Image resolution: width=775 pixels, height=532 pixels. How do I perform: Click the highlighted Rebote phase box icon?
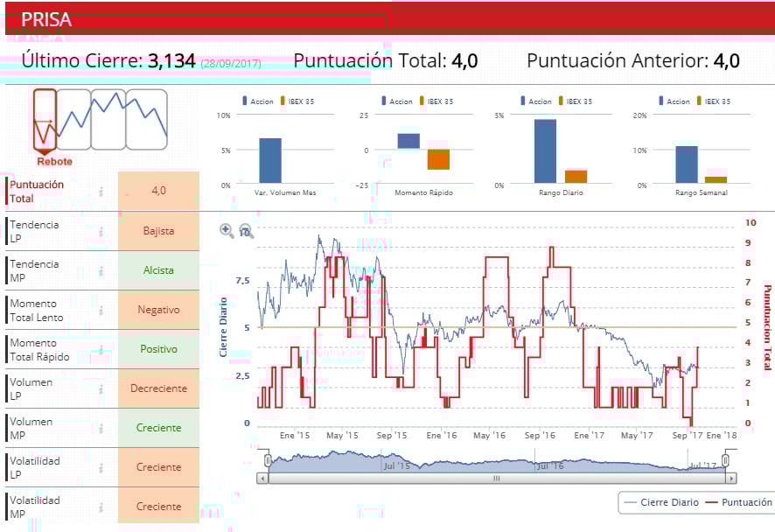point(45,122)
